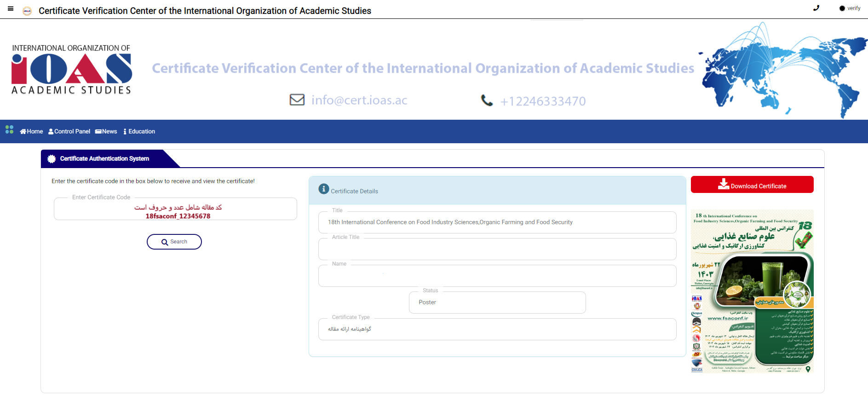This screenshot has height=408, width=868.
Task: Click the empty Article Title field
Action: (497, 249)
